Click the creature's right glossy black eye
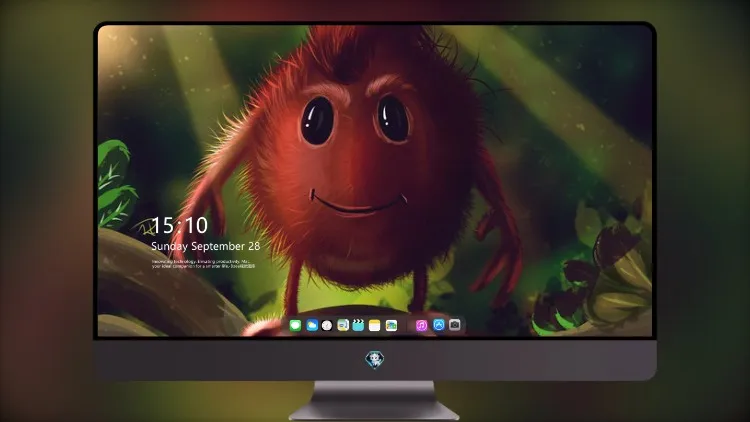The height and width of the screenshot is (422, 750). tap(393, 119)
